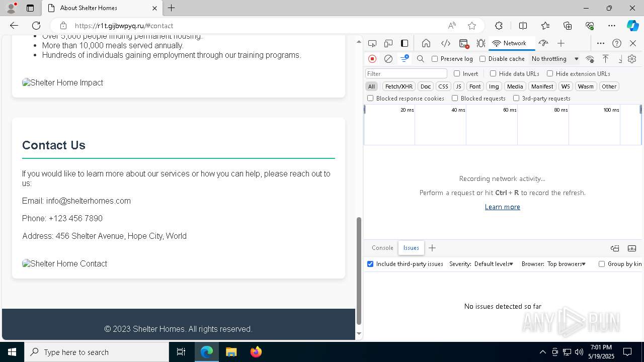Filter requests by Img type
The image size is (644, 362).
[494, 86]
